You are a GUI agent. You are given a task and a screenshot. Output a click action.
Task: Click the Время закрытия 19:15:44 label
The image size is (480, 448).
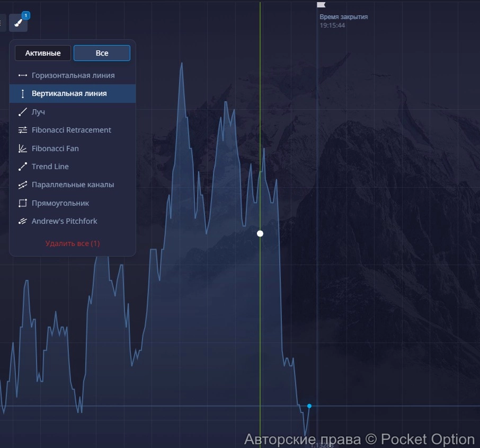pyautogui.click(x=343, y=21)
